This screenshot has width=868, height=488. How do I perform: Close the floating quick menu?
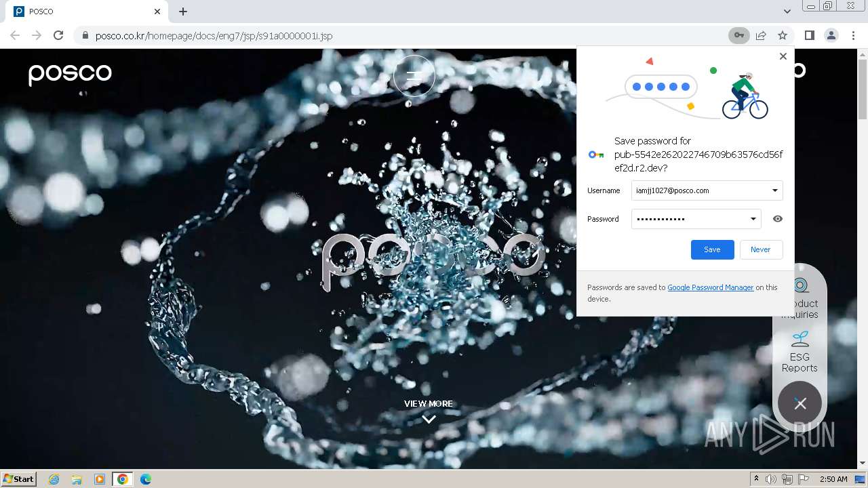tap(800, 403)
